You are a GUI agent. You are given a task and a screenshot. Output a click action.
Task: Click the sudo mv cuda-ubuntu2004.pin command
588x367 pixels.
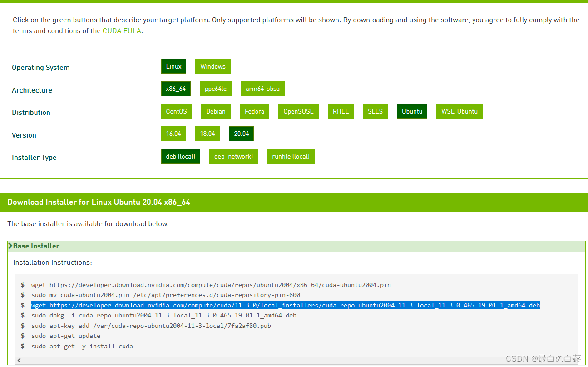coord(166,295)
